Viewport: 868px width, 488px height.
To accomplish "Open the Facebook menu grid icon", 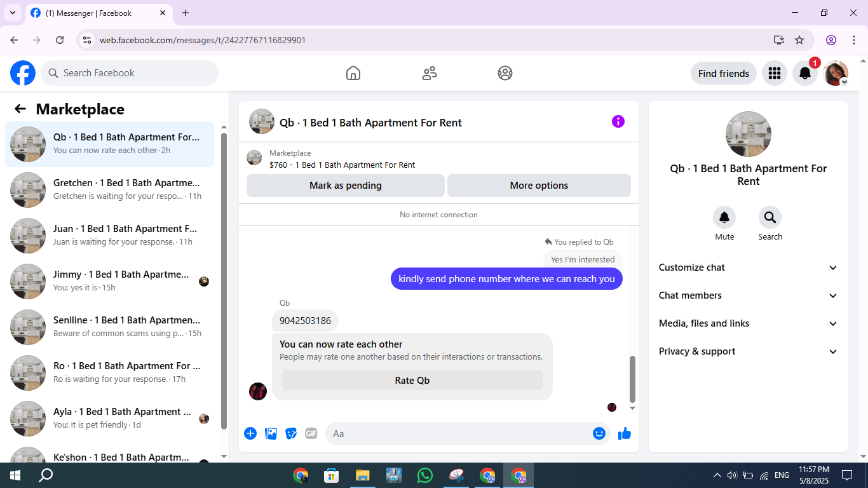I will (x=774, y=73).
